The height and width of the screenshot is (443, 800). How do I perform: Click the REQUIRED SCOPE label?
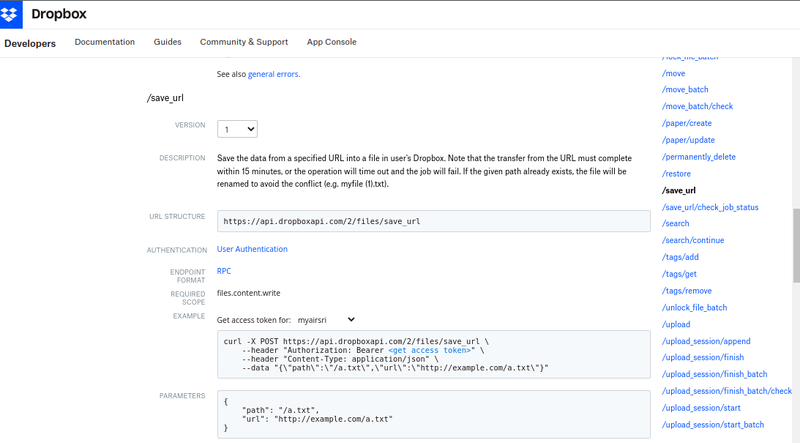coord(188,298)
